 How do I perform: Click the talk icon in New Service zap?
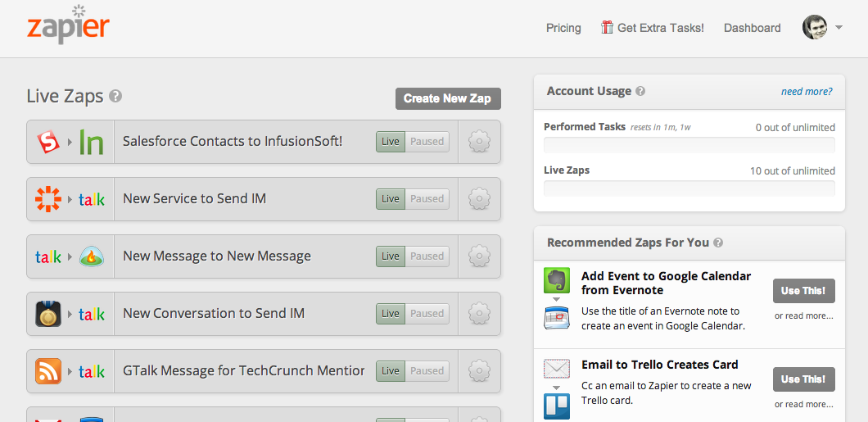coord(92,199)
